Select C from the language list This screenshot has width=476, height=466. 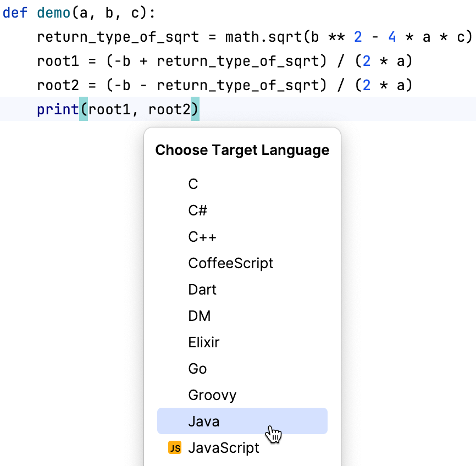click(193, 184)
